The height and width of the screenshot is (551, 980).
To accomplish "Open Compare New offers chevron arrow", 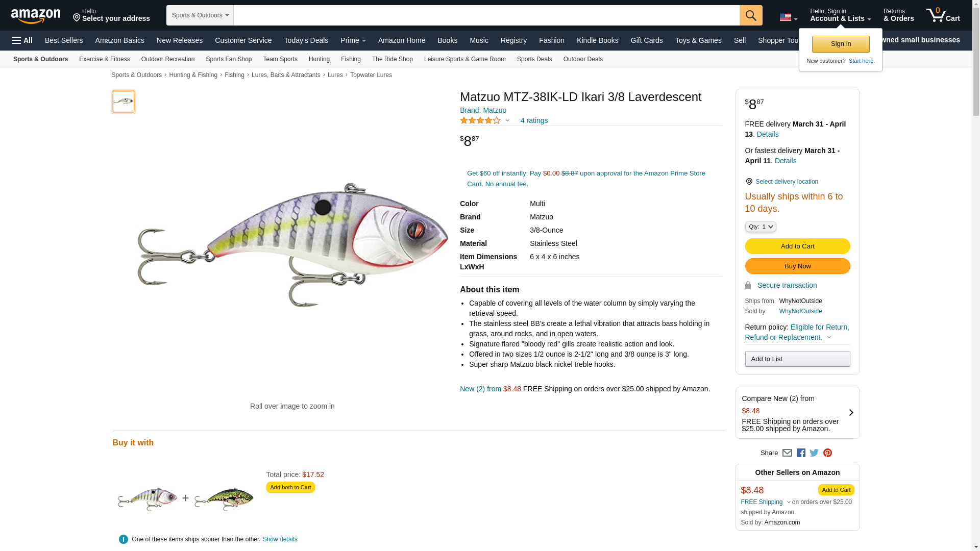I will (851, 412).
